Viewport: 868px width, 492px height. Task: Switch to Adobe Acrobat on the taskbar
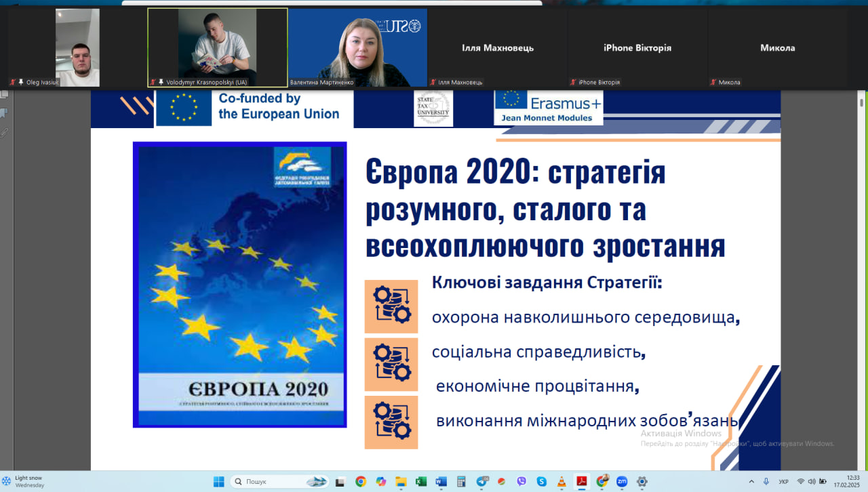click(582, 482)
